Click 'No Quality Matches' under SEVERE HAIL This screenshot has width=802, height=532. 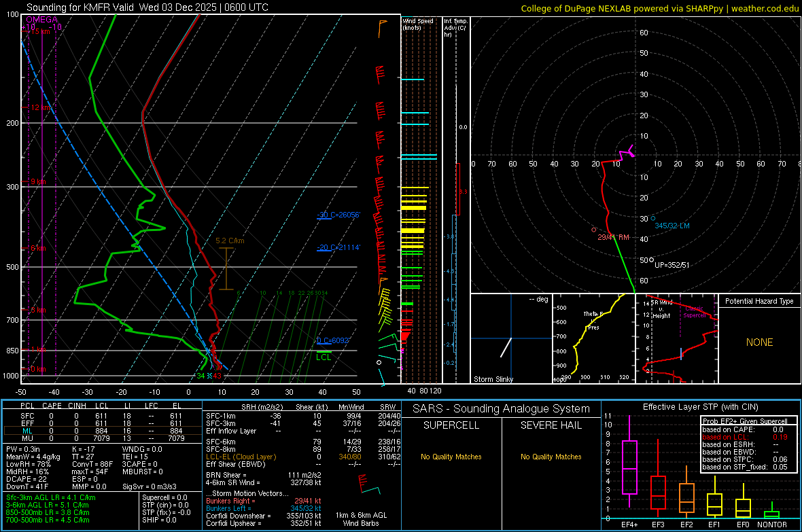tap(551, 457)
